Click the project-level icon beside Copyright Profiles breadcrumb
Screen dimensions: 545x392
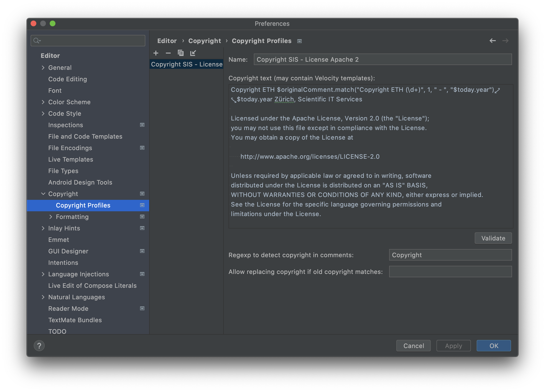300,41
